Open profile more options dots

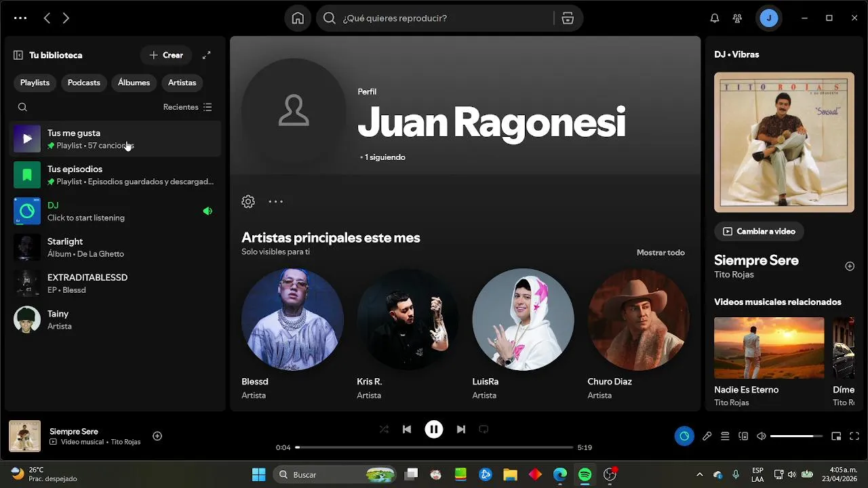(275, 201)
